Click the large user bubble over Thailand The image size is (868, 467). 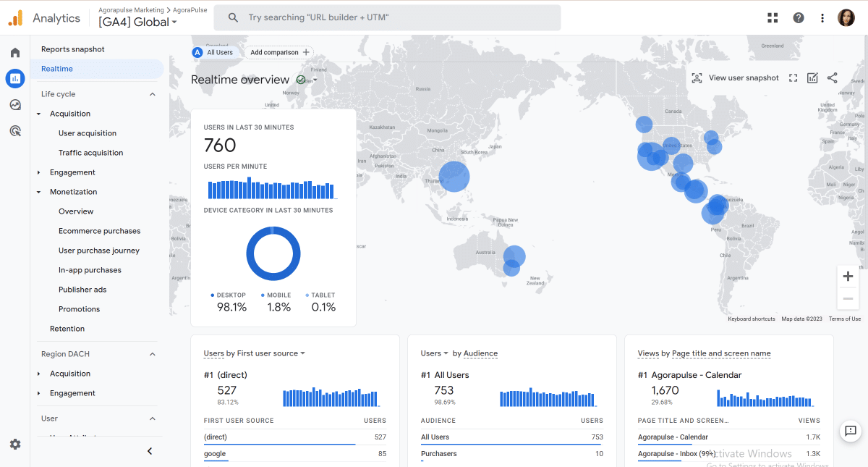pyautogui.click(x=454, y=176)
